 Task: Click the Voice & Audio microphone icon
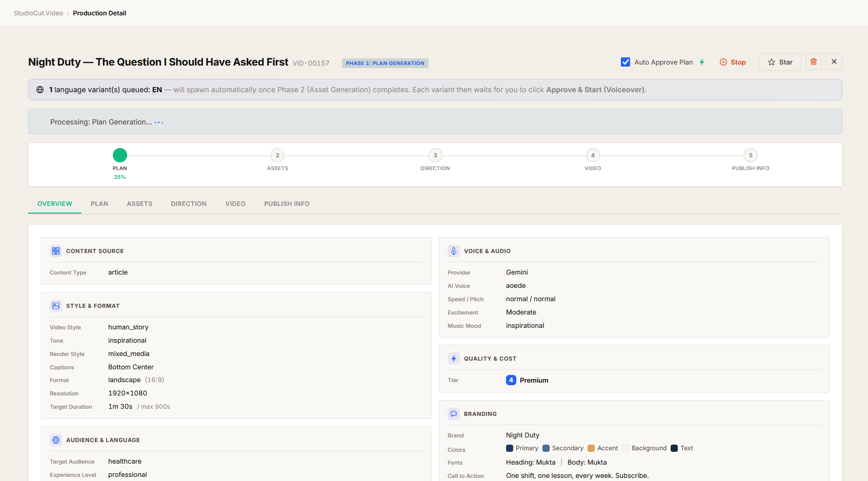pyautogui.click(x=454, y=251)
